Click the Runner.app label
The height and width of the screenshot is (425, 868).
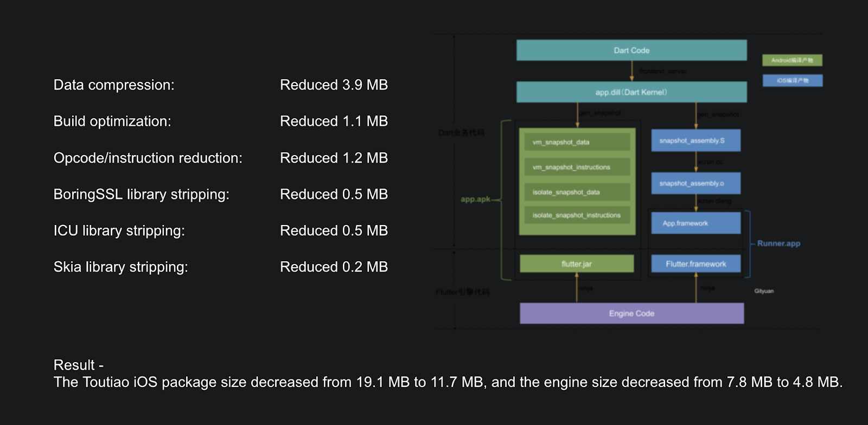click(x=778, y=243)
